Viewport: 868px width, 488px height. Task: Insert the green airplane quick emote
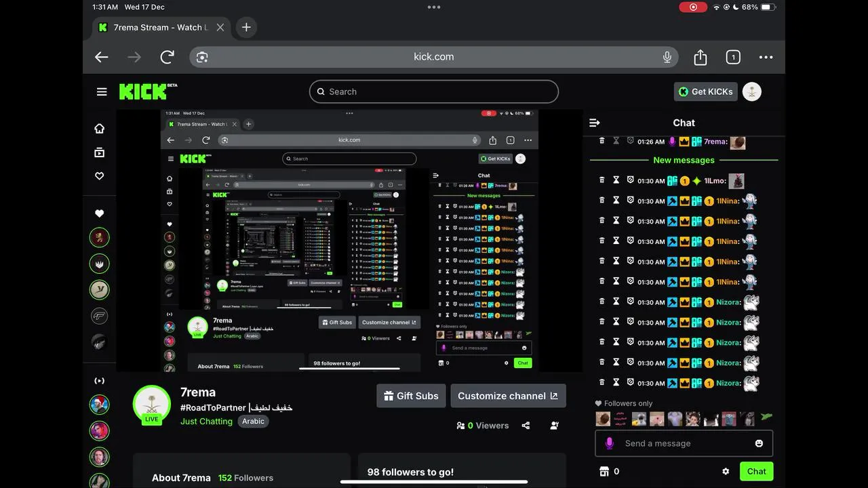point(766,418)
